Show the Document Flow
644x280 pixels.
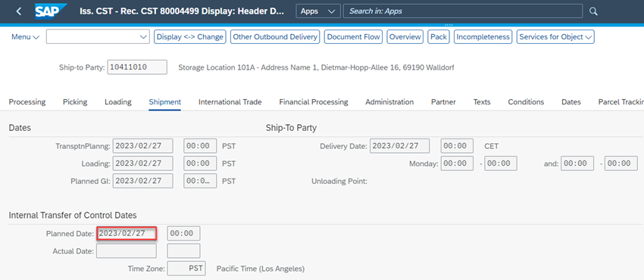click(x=353, y=37)
